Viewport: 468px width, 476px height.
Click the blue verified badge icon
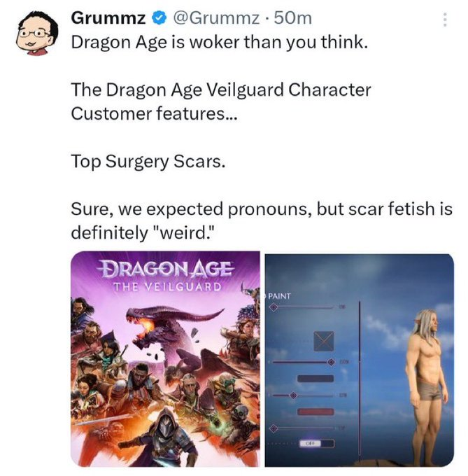click(x=159, y=18)
